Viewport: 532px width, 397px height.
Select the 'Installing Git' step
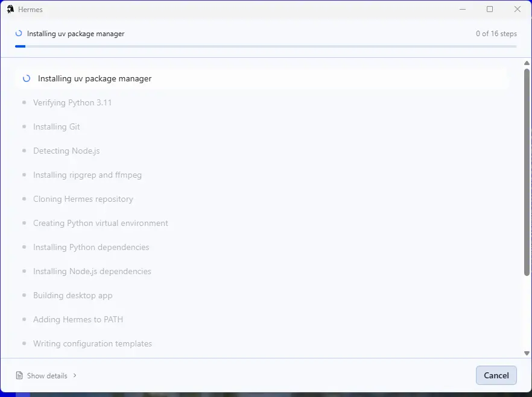tap(56, 127)
